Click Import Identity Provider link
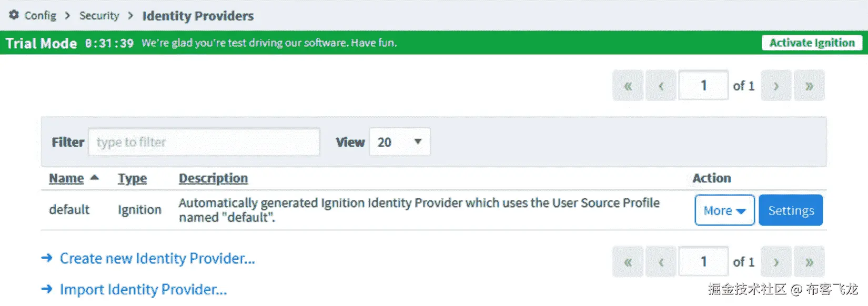The width and height of the screenshot is (868, 306). (x=143, y=289)
